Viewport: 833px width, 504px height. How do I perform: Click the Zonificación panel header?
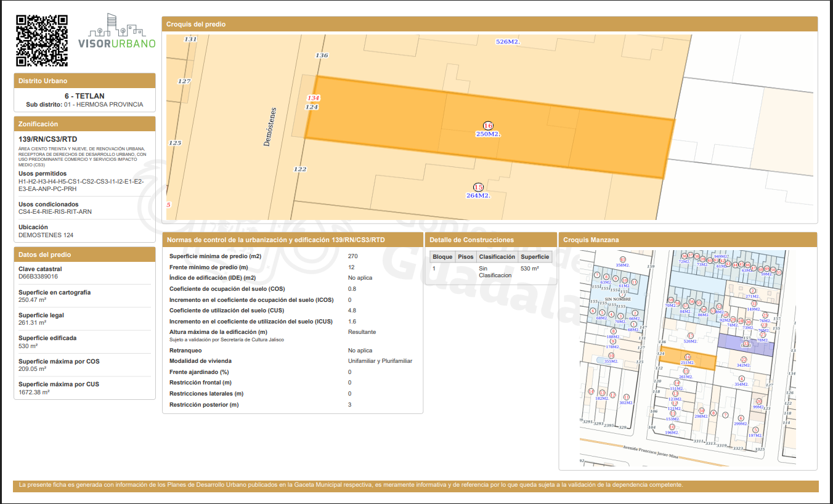click(x=84, y=124)
